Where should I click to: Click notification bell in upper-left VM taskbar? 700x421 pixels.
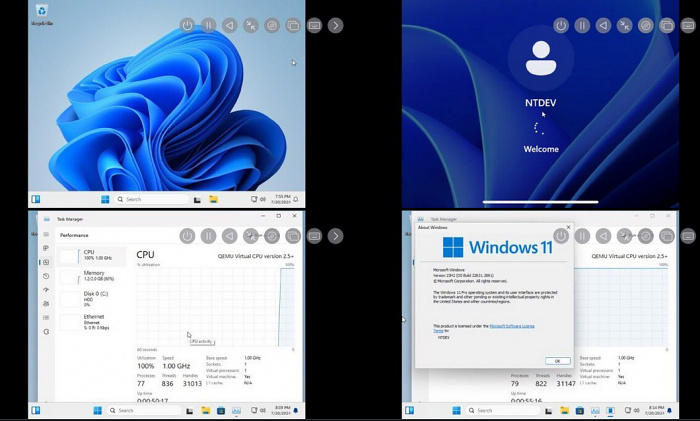coord(296,200)
